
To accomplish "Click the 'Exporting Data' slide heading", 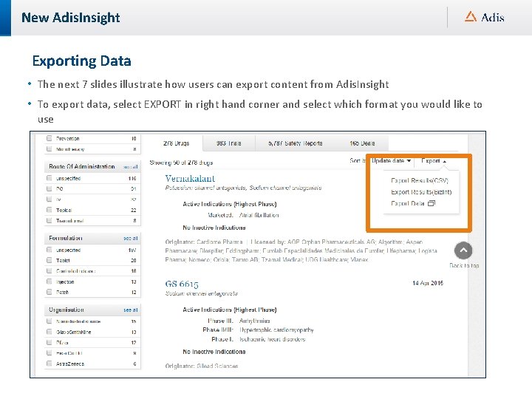I will (x=82, y=61).
